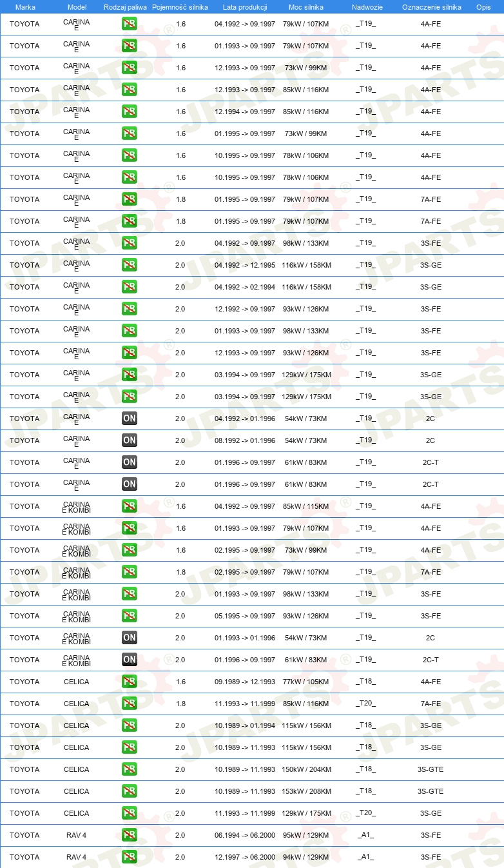Click ON diesel icon for Carina E Kombi 2C-T

[x=129, y=660]
